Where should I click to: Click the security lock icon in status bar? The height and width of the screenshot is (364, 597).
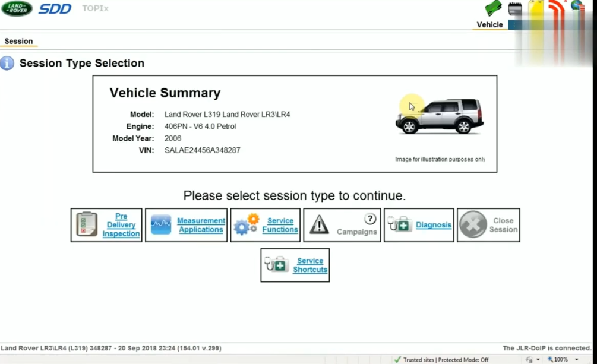529,359
